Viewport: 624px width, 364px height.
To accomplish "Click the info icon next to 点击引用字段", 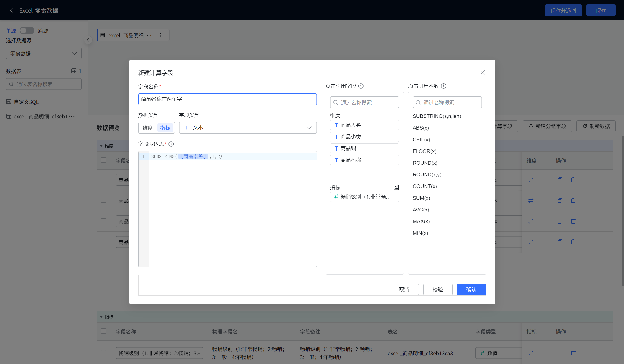I will tap(361, 86).
